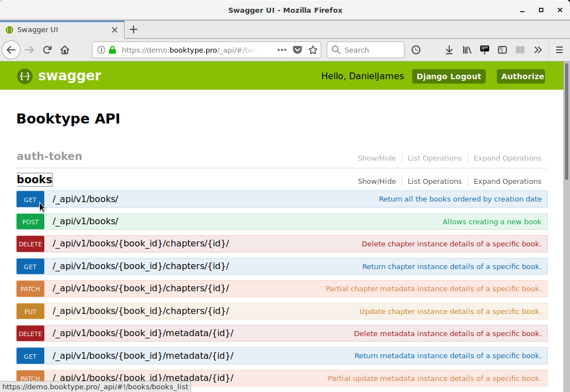Open the Firefox hamburger menu
The image size is (570, 392).
[559, 50]
